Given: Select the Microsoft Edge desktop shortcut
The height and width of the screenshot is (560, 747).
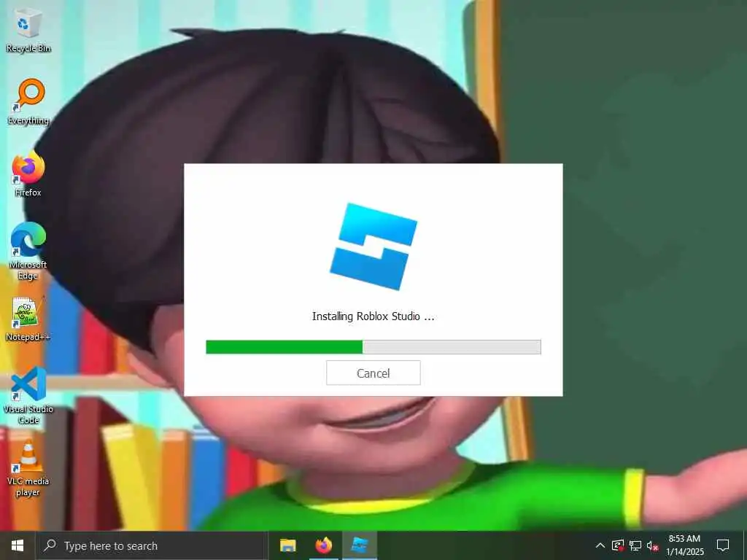Looking at the screenshot, I should point(28,251).
